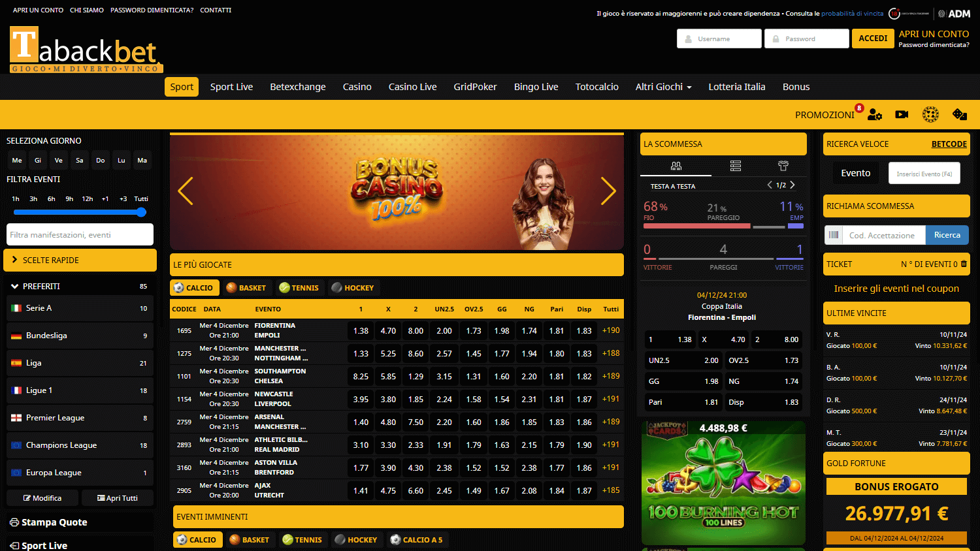The image size is (980, 551).
Task: Show next banner slide
Action: 608,191
